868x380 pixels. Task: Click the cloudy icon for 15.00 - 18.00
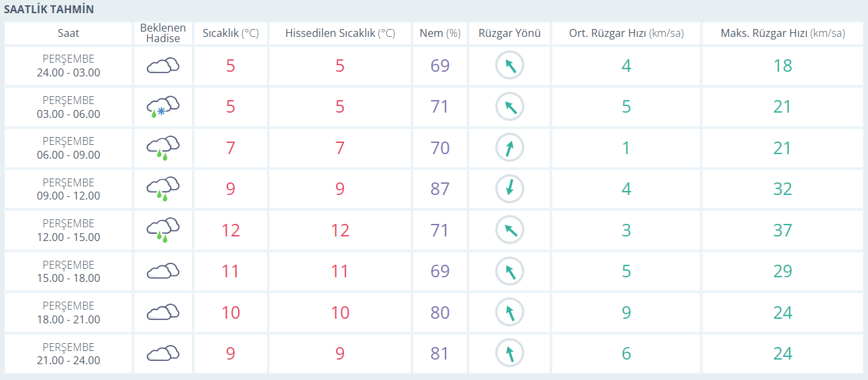163,271
